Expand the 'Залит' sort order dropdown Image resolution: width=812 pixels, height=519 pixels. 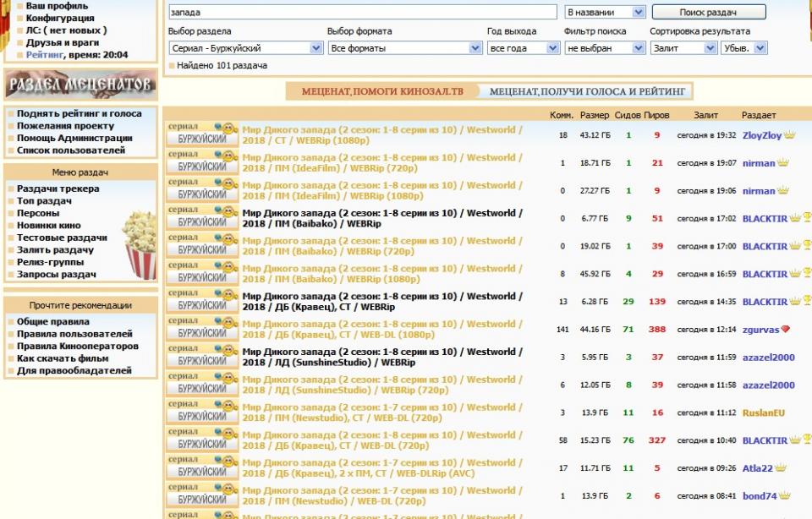(x=683, y=48)
